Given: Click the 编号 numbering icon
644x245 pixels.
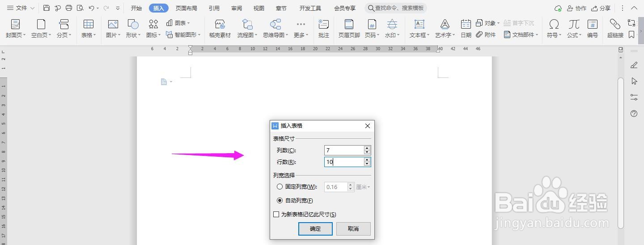Looking at the screenshot, I should coord(593,24).
